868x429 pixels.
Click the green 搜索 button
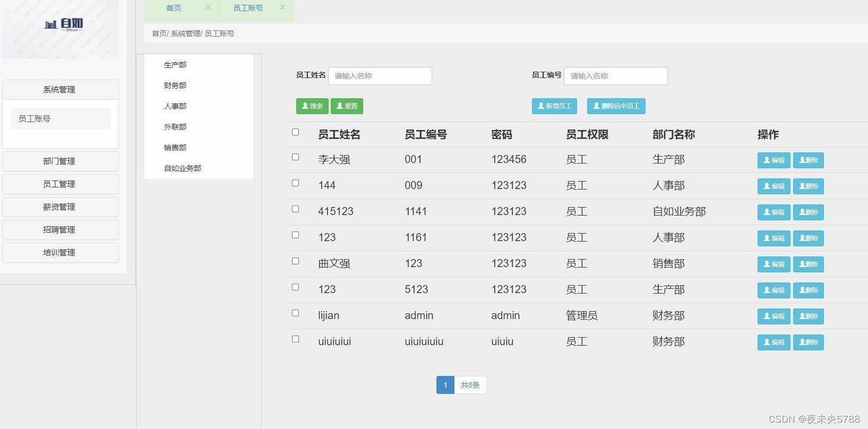tap(312, 106)
